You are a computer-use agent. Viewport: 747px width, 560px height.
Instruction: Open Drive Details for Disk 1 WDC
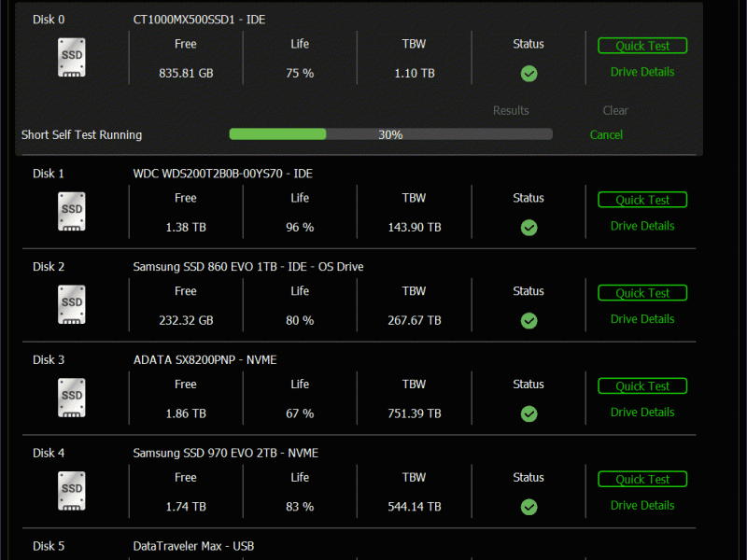pyautogui.click(x=642, y=226)
